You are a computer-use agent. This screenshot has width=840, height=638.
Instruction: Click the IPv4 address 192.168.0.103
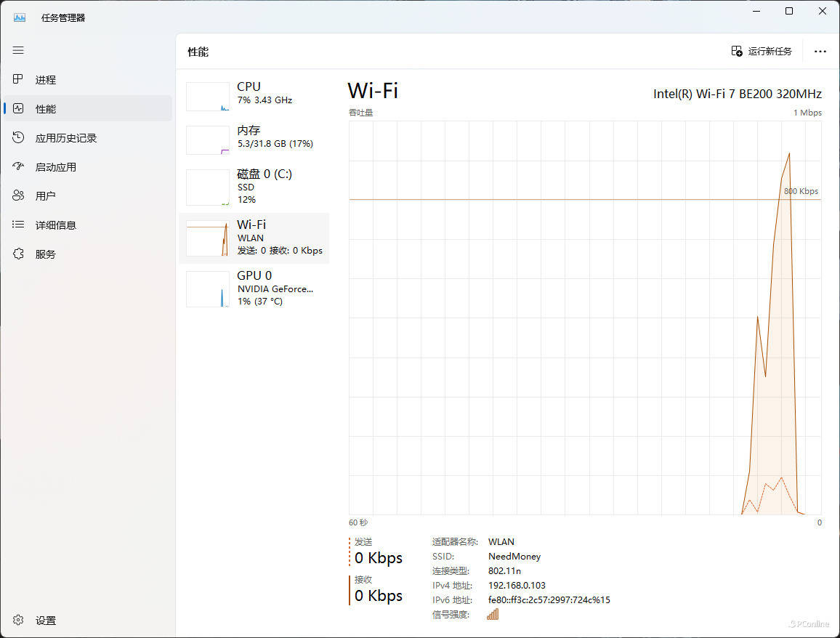(x=517, y=585)
